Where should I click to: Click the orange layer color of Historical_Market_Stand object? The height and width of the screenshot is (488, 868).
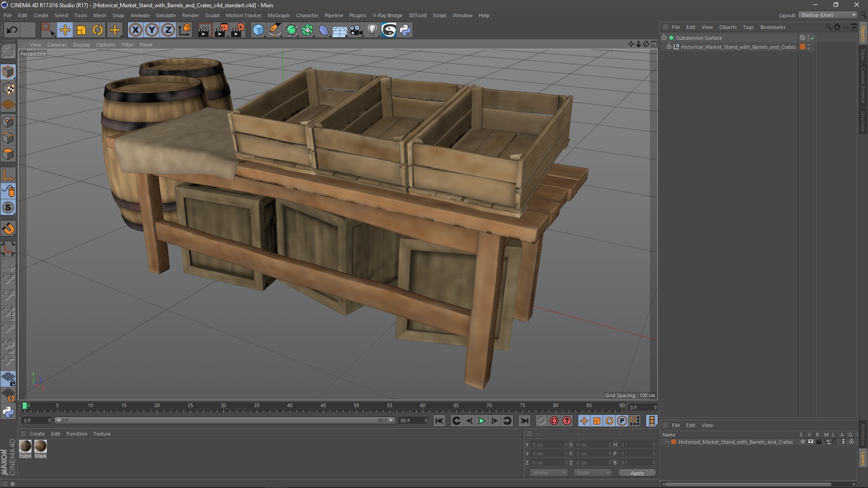802,47
